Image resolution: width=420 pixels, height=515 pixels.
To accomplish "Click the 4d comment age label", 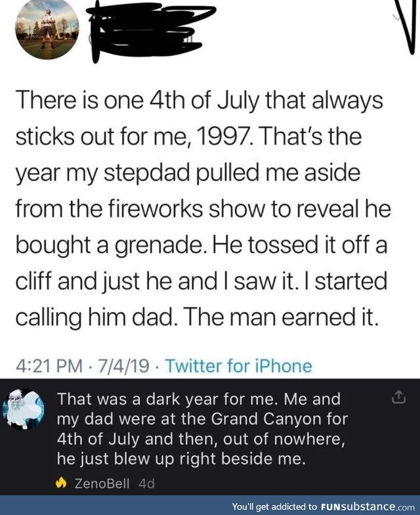I will [x=145, y=484].
